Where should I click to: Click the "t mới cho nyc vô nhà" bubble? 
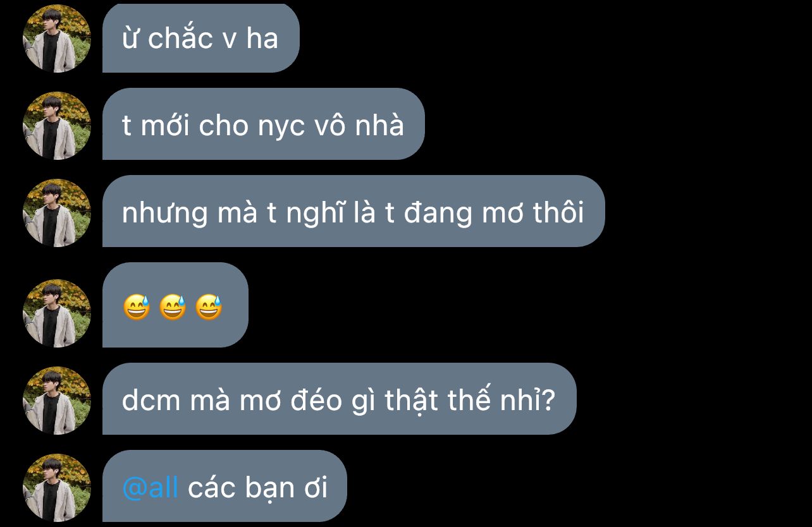(263, 124)
